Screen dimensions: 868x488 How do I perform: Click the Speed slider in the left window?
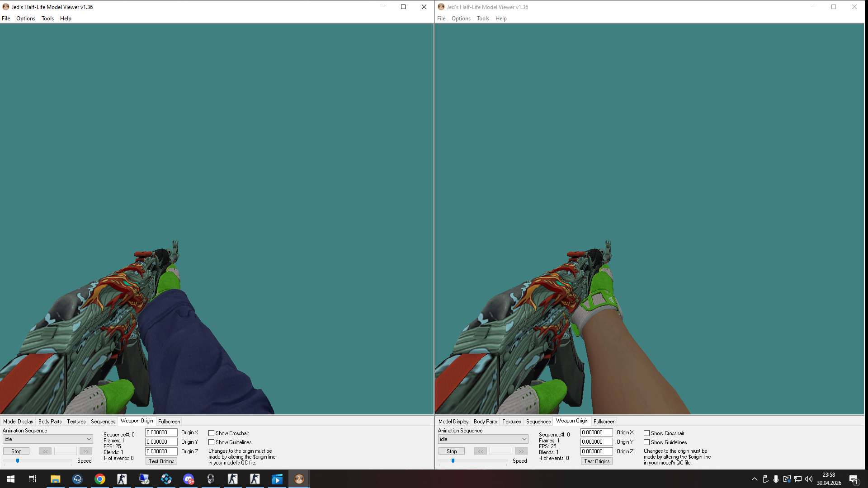tap(38, 461)
